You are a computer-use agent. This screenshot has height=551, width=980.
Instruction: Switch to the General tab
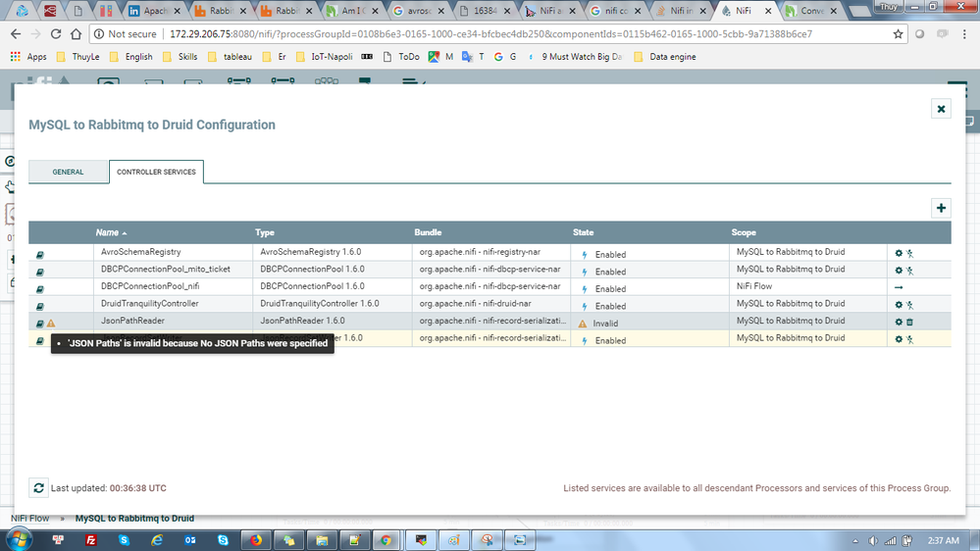click(x=68, y=172)
